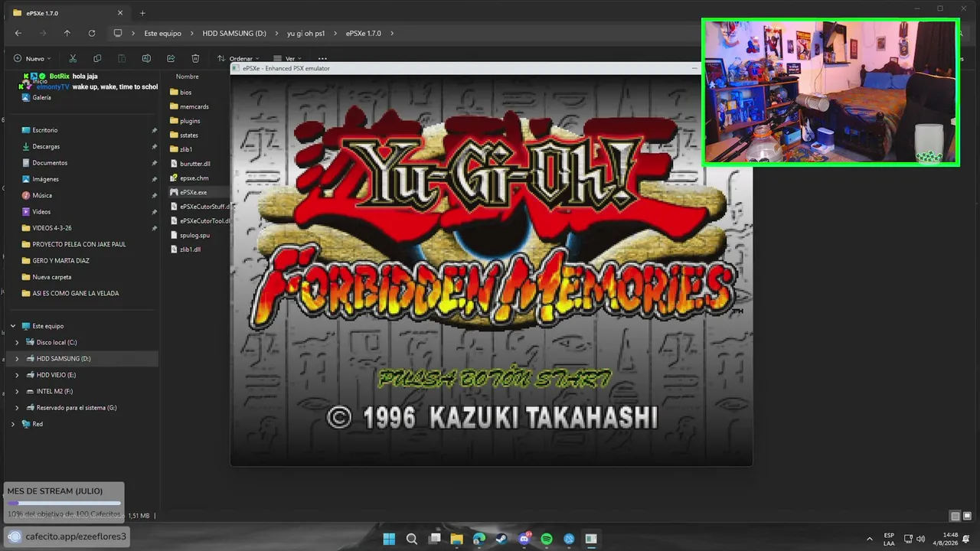This screenshot has height=551, width=980.
Task: Switch to details view layout icon in status bar
Action: coord(955,516)
